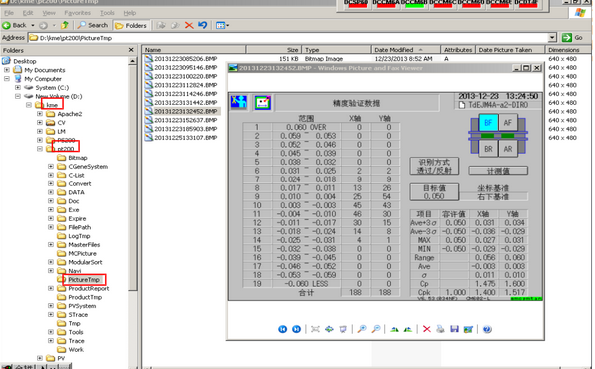Select file 20131223152637.BMP
Viewport: 595px width, 369px height.
click(x=186, y=120)
